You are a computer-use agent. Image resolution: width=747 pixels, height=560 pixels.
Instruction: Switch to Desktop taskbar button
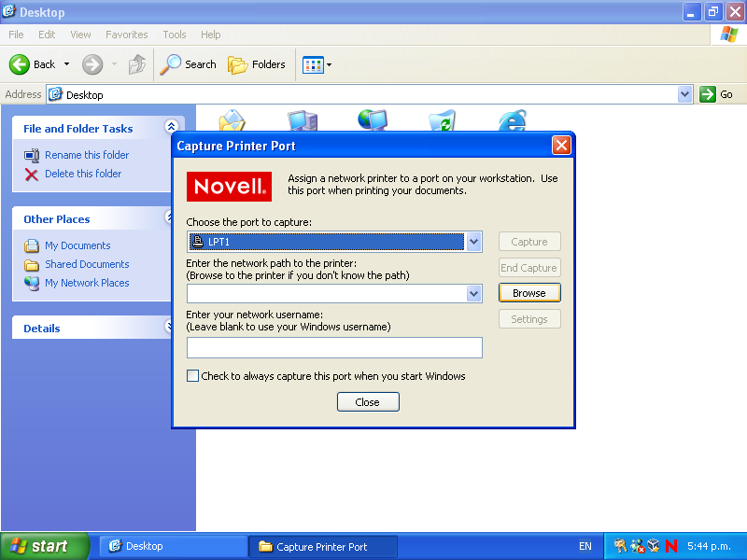[x=173, y=546]
